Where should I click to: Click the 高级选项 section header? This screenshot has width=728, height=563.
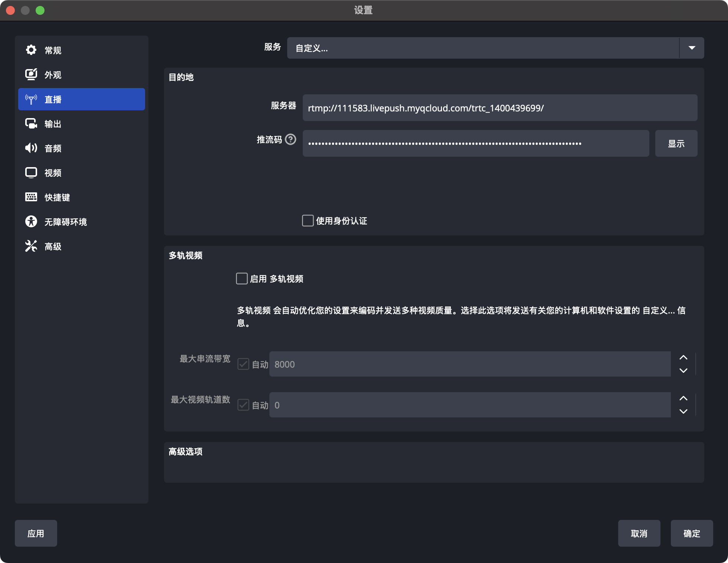186,452
